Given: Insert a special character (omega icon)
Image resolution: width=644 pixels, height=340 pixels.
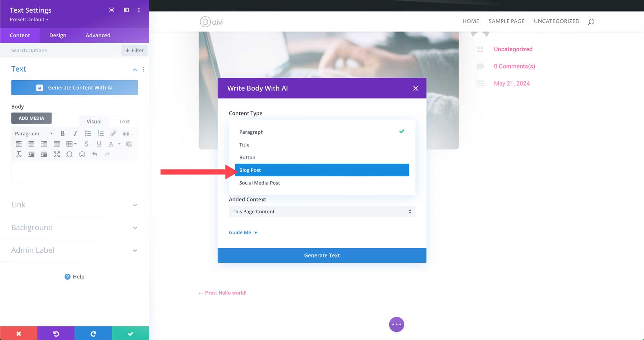Looking at the screenshot, I should click(x=69, y=154).
